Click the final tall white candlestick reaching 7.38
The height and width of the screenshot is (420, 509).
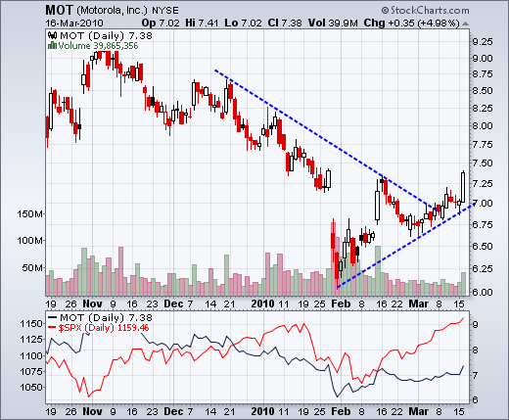pos(463,187)
